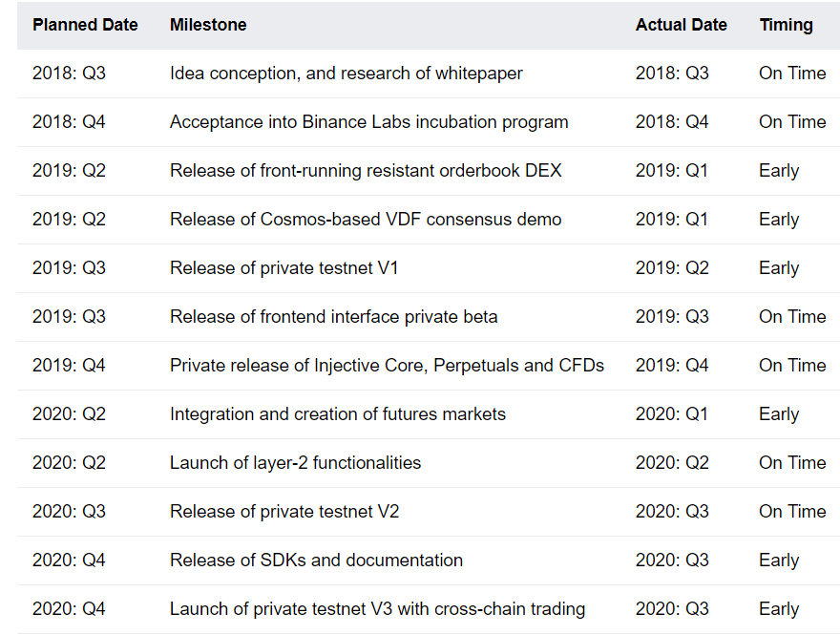The height and width of the screenshot is (635, 840).
Task: Click the private testnet V2 release milestone
Action: tap(284, 512)
